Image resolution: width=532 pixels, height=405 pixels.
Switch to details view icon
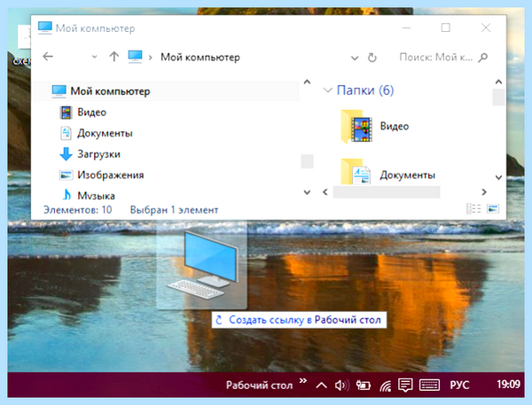(x=473, y=208)
